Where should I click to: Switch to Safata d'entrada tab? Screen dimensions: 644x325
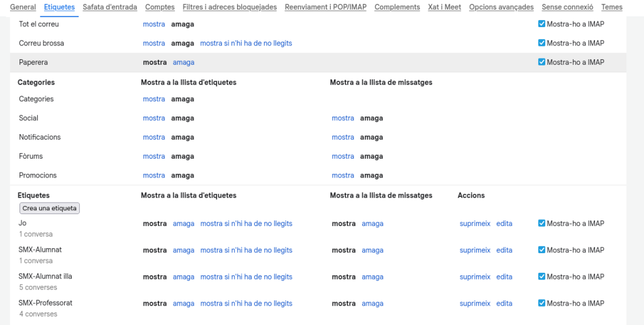(109, 7)
